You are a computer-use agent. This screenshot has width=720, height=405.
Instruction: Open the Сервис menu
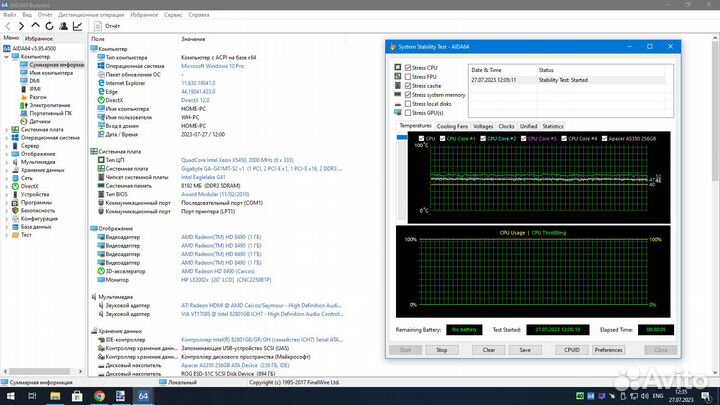173,15
